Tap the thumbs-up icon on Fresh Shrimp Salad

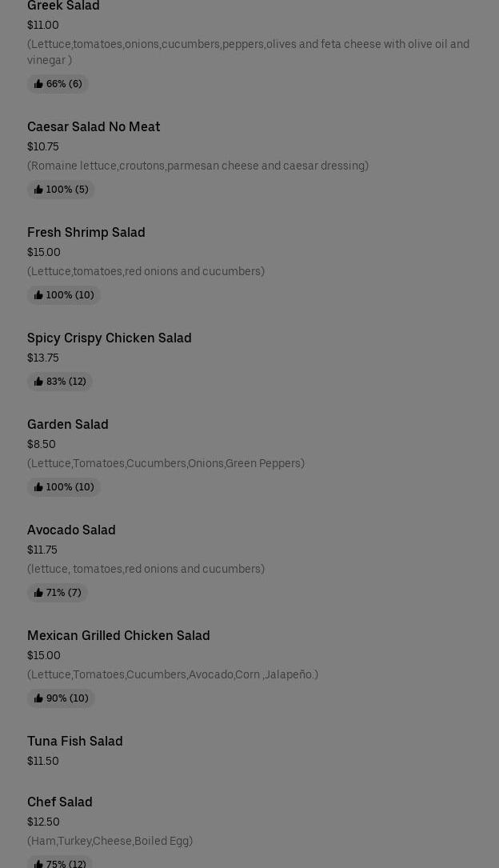[x=38, y=295]
